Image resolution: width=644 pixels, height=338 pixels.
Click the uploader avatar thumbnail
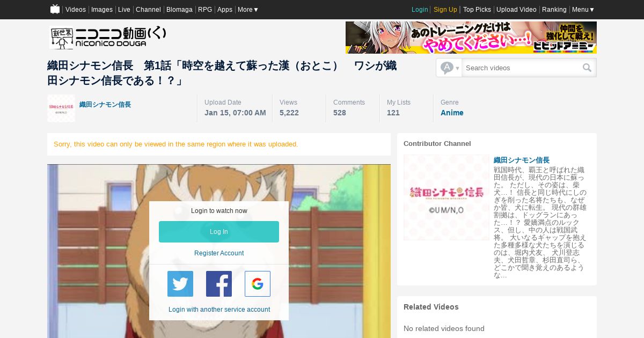[x=61, y=108]
